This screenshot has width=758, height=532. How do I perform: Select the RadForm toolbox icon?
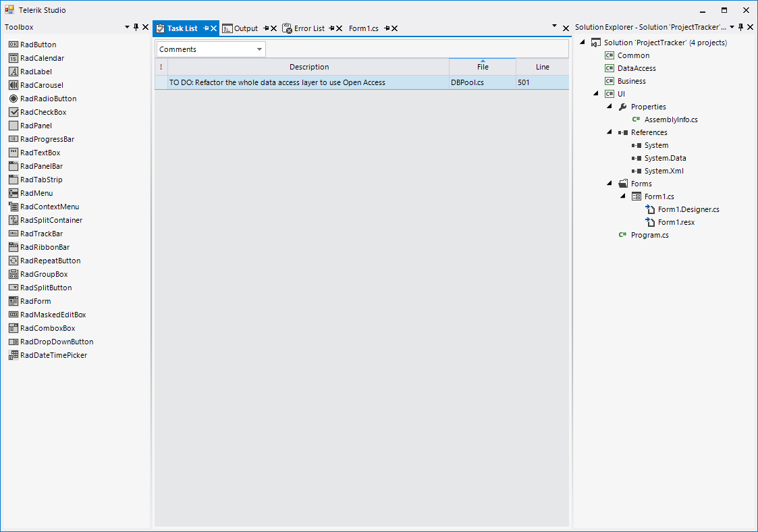pos(13,302)
